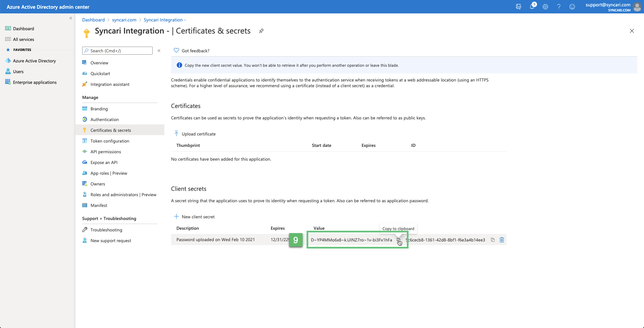Copy the client secret value to clipboard

[398, 240]
